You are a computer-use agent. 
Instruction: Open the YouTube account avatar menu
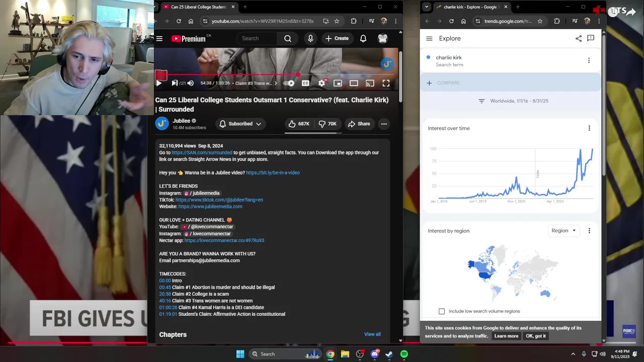pyautogui.click(x=383, y=38)
